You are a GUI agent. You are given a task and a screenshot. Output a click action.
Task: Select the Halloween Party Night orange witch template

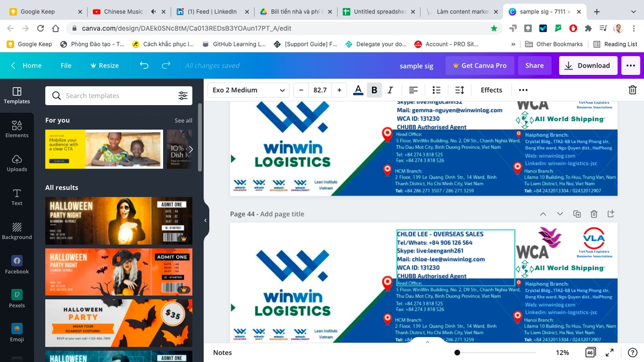point(118,272)
